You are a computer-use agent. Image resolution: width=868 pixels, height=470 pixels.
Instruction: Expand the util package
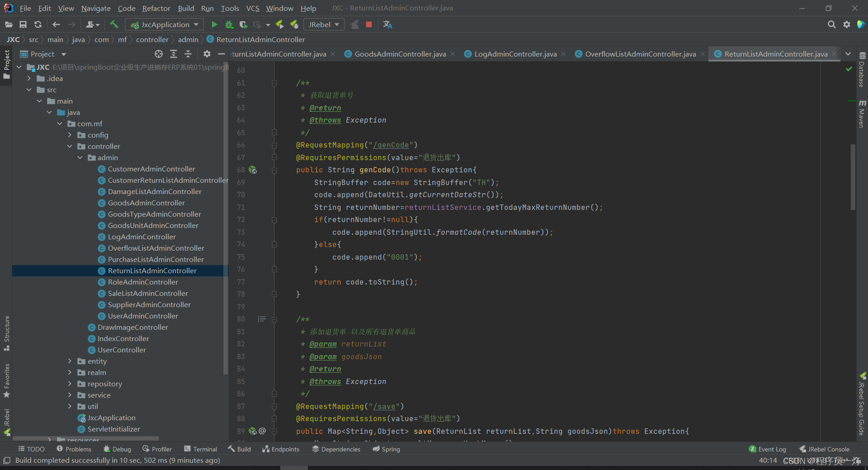(70, 406)
